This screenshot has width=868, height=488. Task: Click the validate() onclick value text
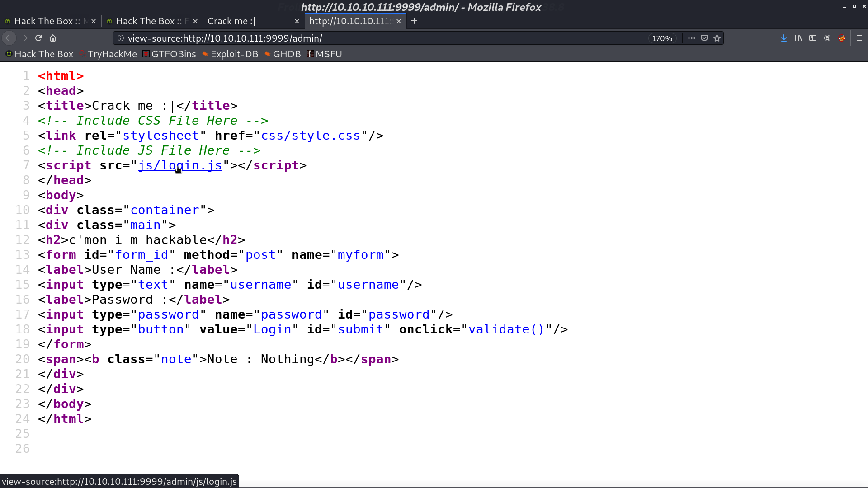(x=506, y=329)
